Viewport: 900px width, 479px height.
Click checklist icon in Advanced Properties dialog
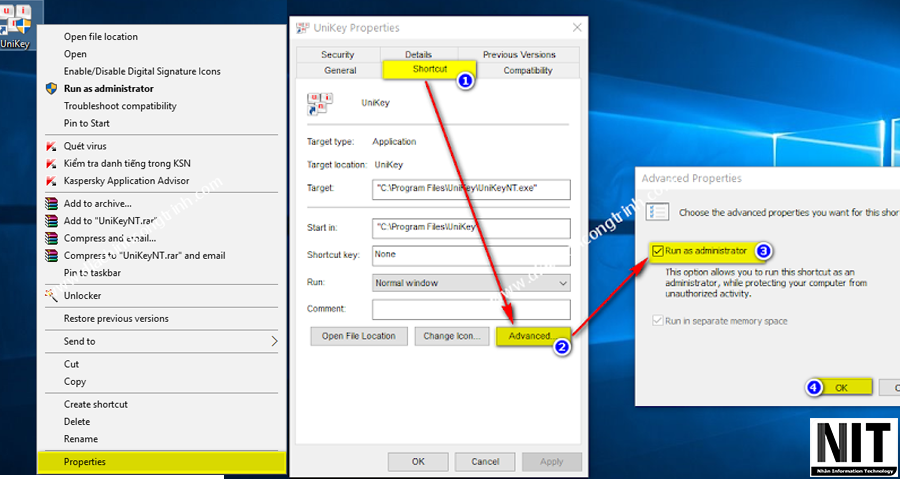(x=657, y=211)
